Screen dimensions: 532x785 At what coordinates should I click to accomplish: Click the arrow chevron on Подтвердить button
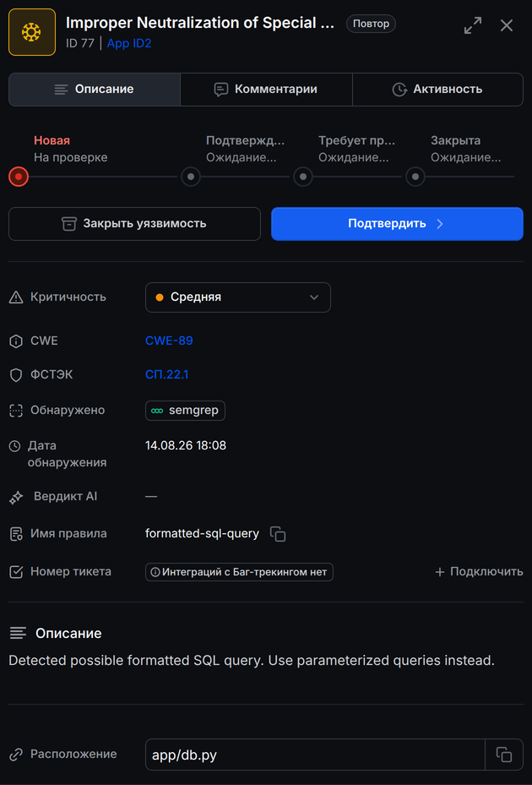pos(439,224)
